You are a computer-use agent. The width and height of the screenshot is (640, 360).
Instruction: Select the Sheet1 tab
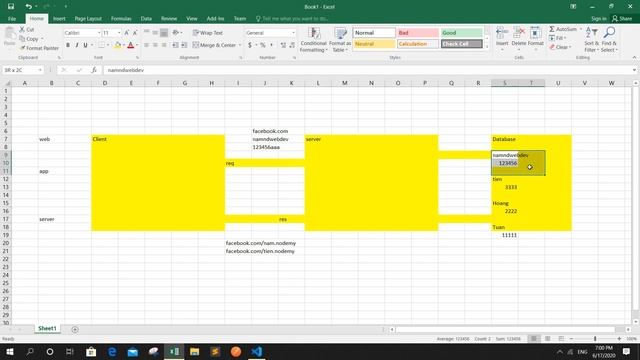(x=47, y=329)
